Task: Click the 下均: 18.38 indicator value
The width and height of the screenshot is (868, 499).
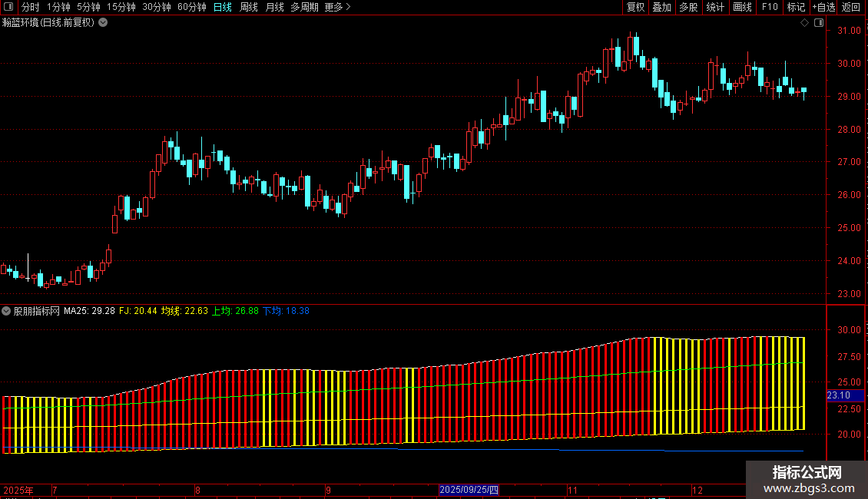Action: [287, 311]
